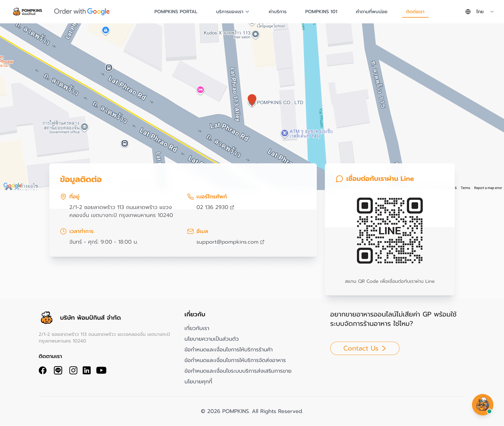This screenshot has width=504, height=426.
Task: Click external link icon next to phone number
Action: tap(232, 207)
